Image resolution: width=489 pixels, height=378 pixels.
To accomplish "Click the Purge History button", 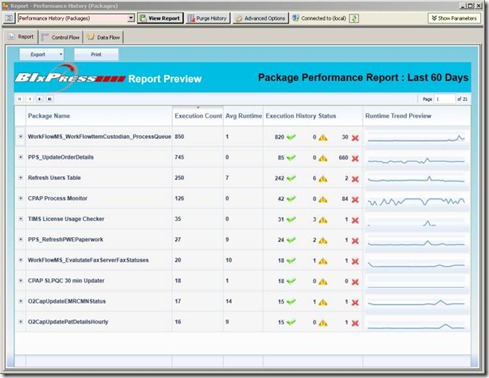I will [x=208, y=18].
